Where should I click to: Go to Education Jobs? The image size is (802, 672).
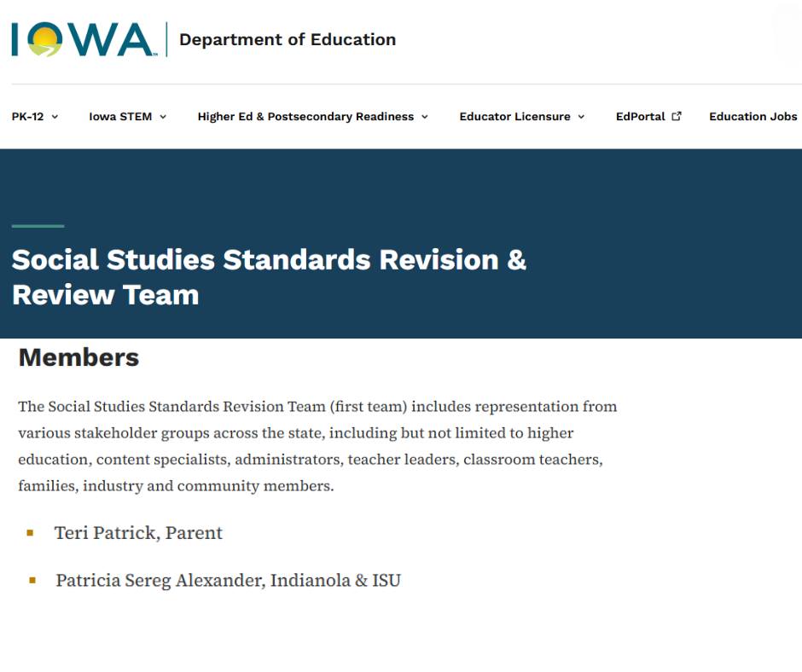[x=753, y=117]
